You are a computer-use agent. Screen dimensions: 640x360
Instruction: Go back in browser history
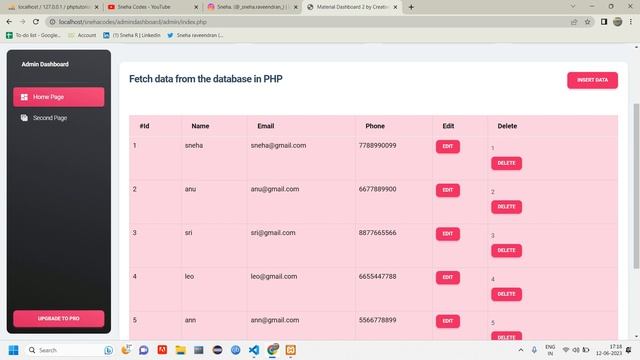click(9, 22)
